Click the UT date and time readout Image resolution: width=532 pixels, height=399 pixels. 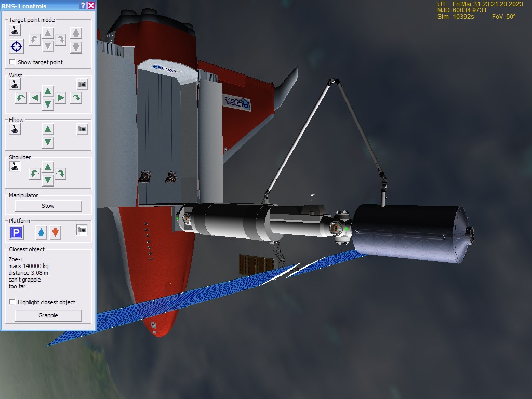pos(480,4)
